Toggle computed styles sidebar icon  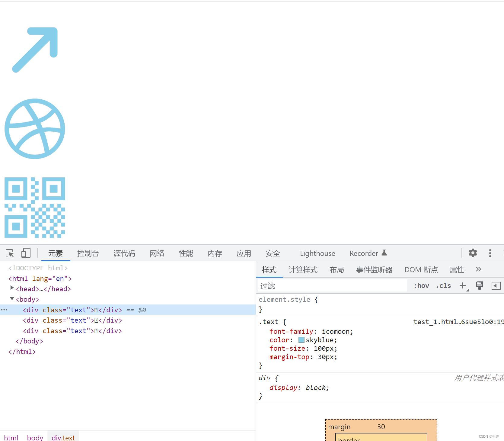tap(496, 285)
